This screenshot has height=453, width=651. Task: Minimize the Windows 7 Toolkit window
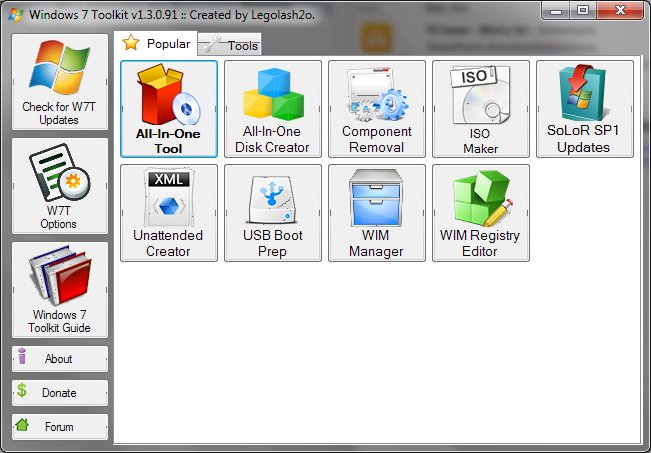[x=556, y=10]
